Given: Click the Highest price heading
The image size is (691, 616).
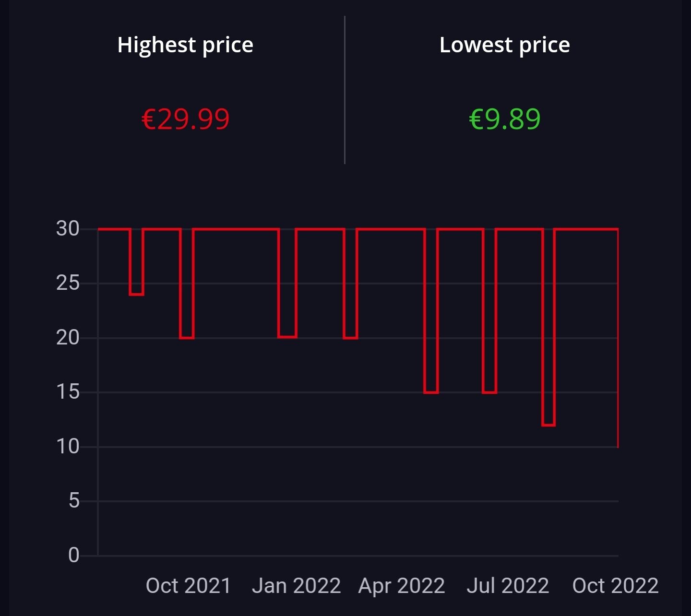Looking at the screenshot, I should 185,45.
